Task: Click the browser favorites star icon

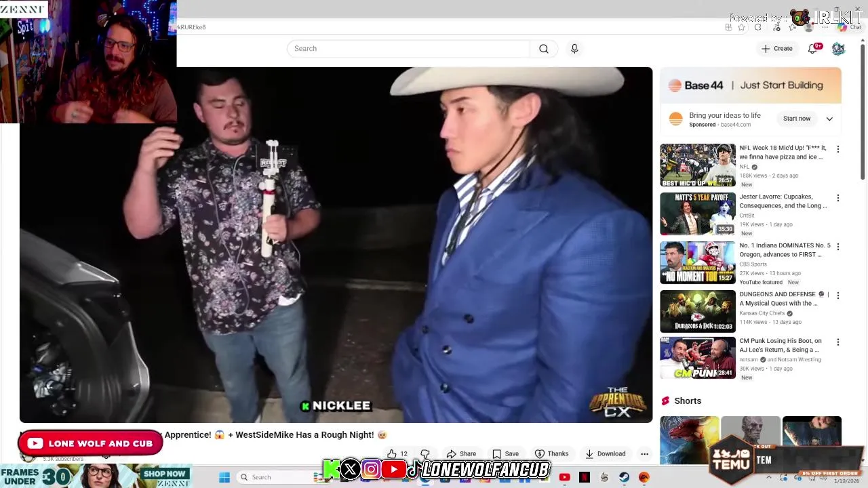Action: [x=741, y=28]
